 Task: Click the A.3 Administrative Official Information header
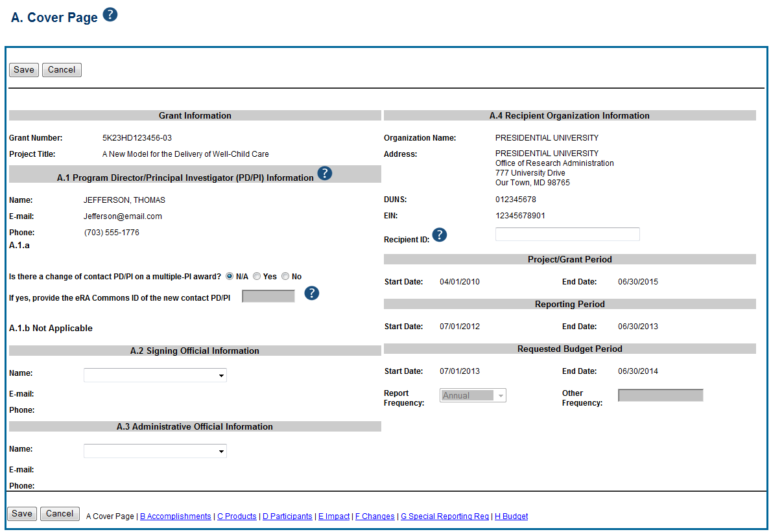tap(195, 426)
